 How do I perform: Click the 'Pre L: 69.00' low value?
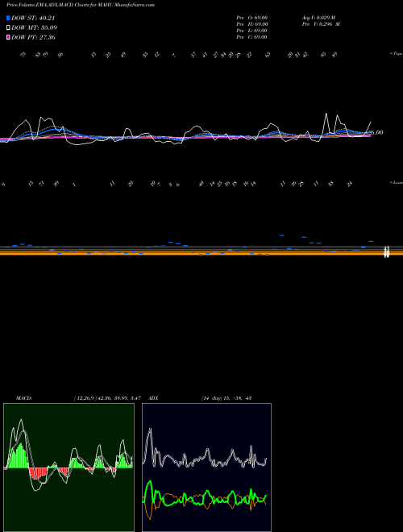coord(251,31)
